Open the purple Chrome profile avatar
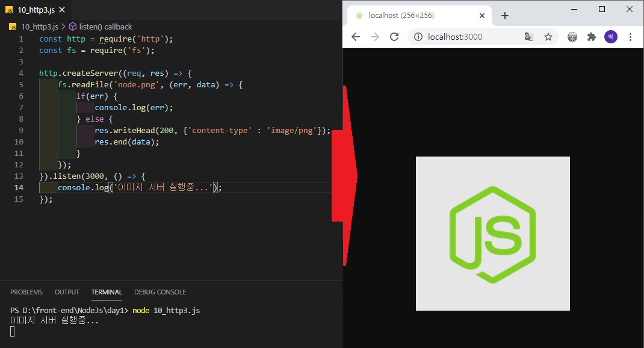 tap(611, 37)
